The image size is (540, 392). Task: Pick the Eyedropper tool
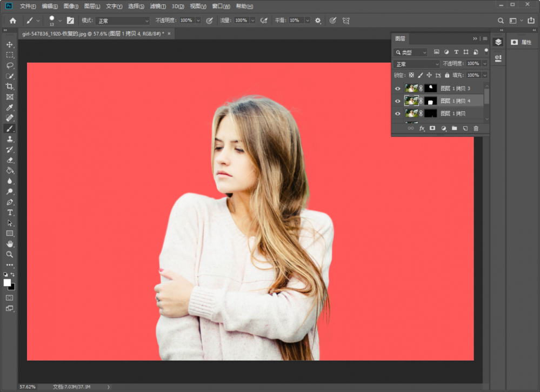[x=10, y=108]
